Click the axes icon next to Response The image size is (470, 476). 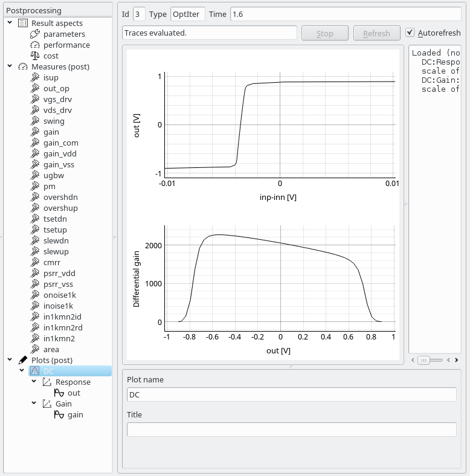click(47, 382)
